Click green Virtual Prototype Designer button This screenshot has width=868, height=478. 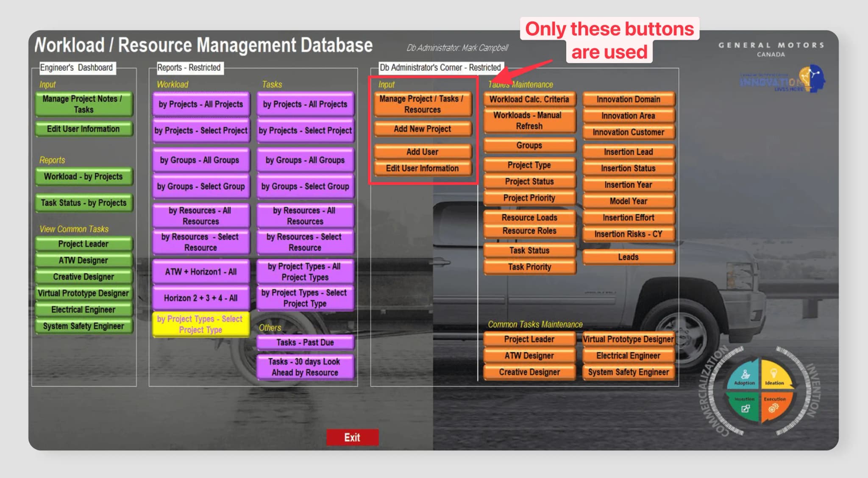pyautogui.click(x=83, y=293)
